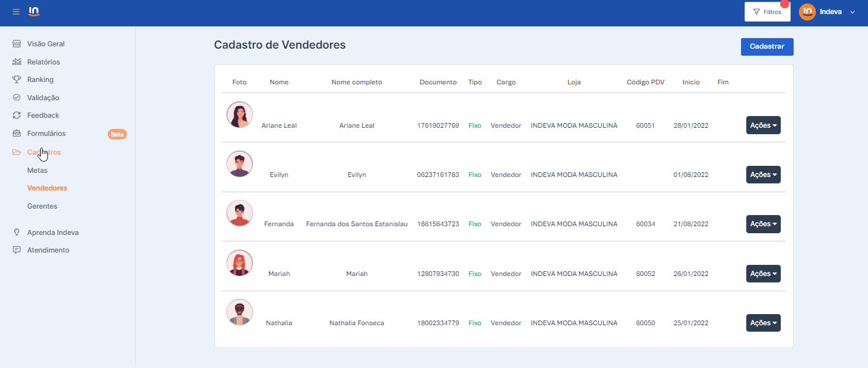Image resolution: width=868 pixels, height=368 pixels.
Task: Open the Filtros filter button
Action: pyautogui.click(x=767, y=12)
